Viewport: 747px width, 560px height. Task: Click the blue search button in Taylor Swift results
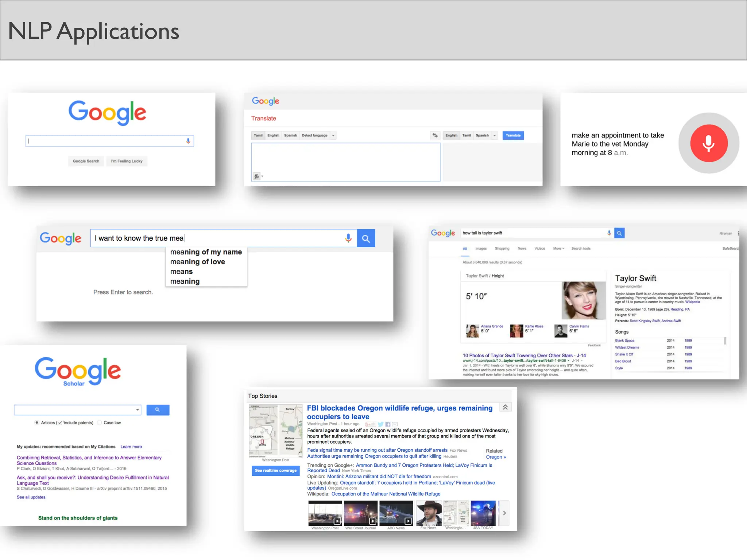click(x=619, y=233)
